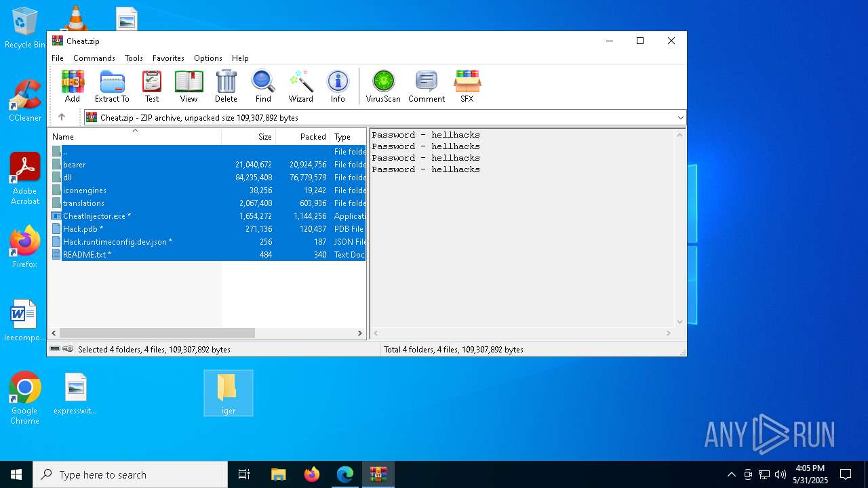Click the volume speaker tray icon
868x488 pixels.
coord(781,474)
